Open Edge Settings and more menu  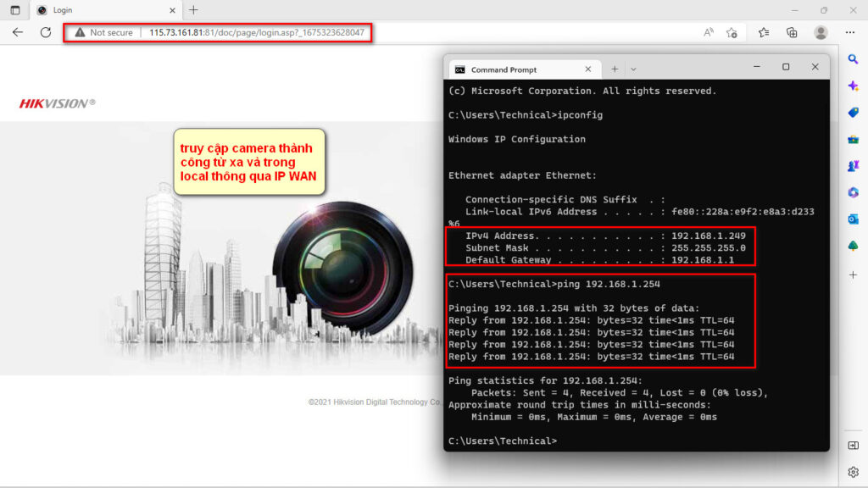coord(850,32)
